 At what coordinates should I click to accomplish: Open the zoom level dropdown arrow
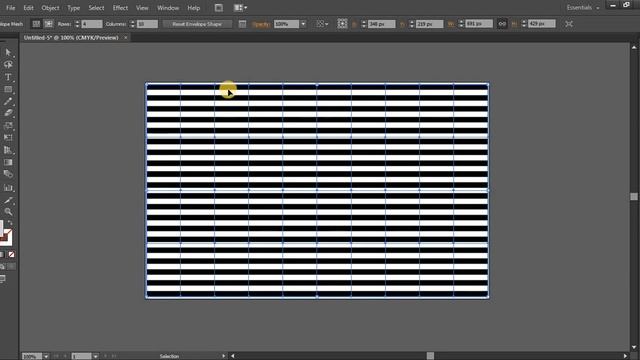pyautogui.click(x=46, y=356)
